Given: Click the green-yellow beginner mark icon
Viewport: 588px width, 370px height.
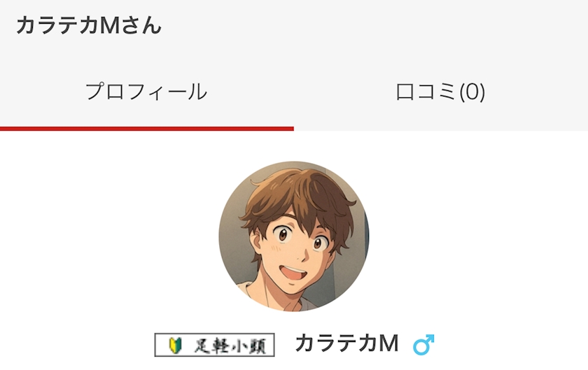Looking at the screenshot, I should (175, 345).
